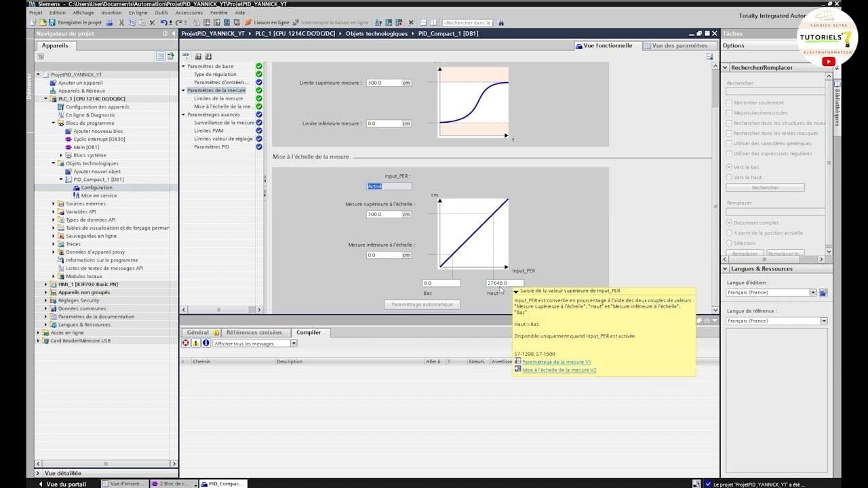Switch to the 'Vue des paramètres' tab
The image size is (868, 488).
675,46
